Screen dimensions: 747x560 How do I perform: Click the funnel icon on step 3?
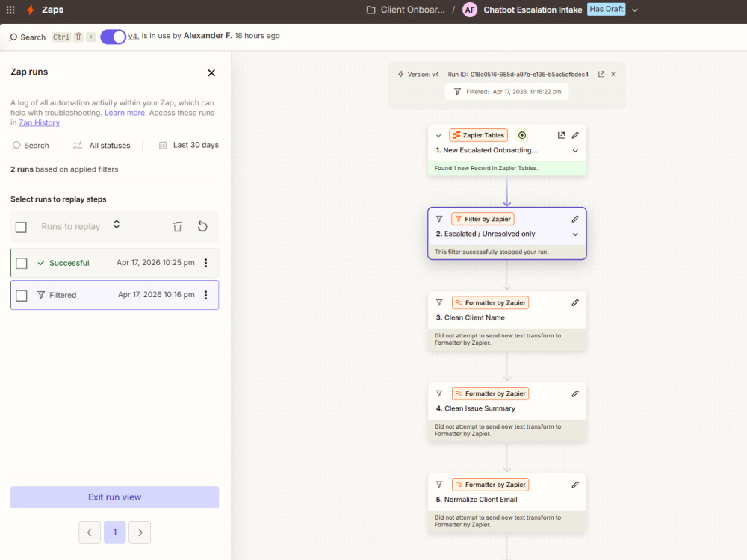439,303
